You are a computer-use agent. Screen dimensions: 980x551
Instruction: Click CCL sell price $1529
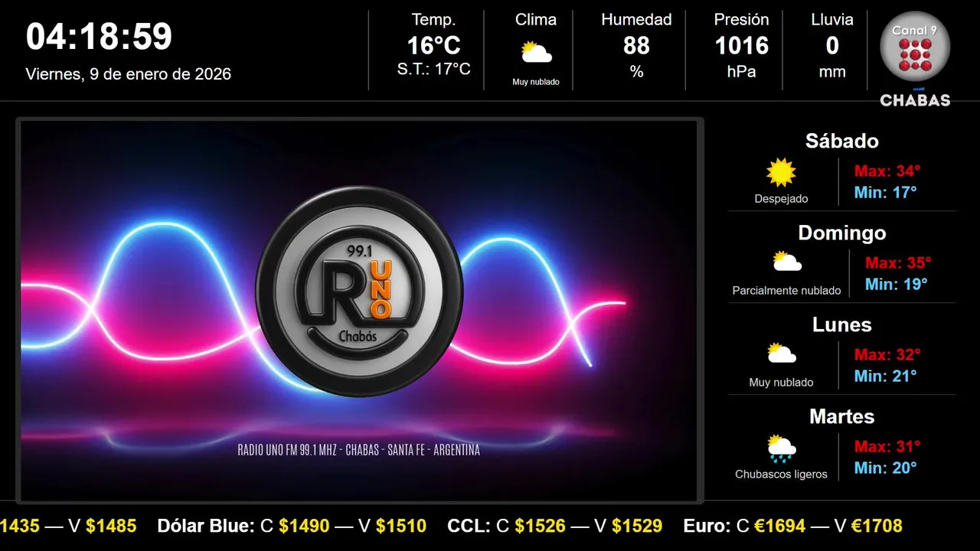[x=637, y=526]
